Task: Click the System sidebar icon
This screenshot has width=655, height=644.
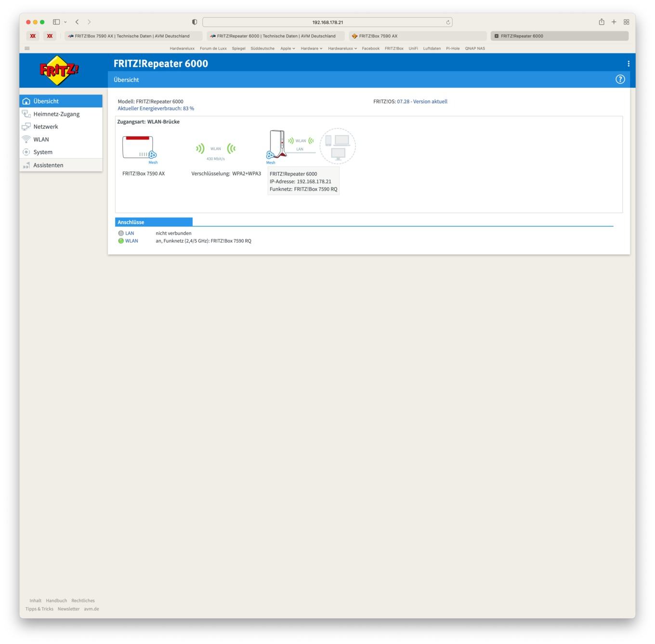Action: click(26, 152)
